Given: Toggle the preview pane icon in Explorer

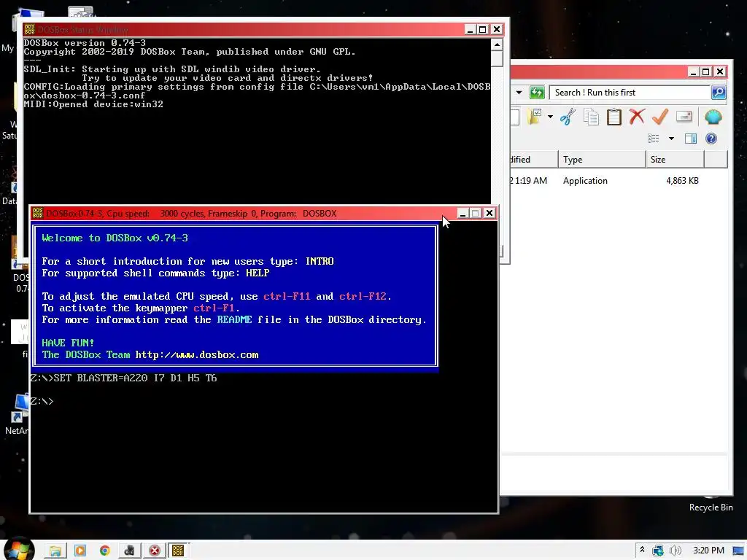Looking at the screenshot, I should tap(691, 139).
